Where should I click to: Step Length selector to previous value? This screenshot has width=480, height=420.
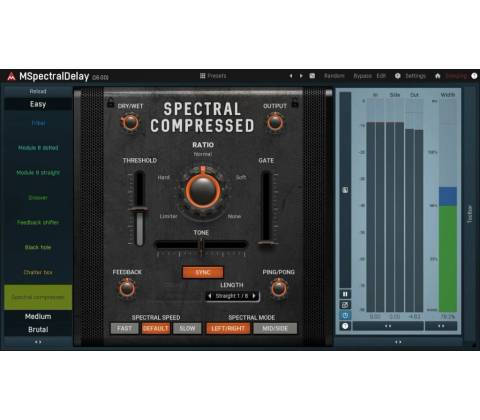[x=210, y=296]
